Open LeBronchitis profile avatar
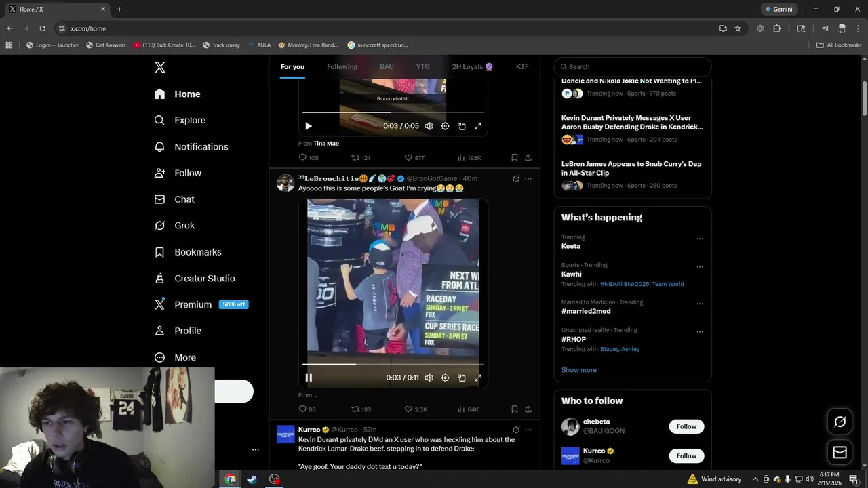The width and height of the screenshot is (868, 488). point(285,183)
